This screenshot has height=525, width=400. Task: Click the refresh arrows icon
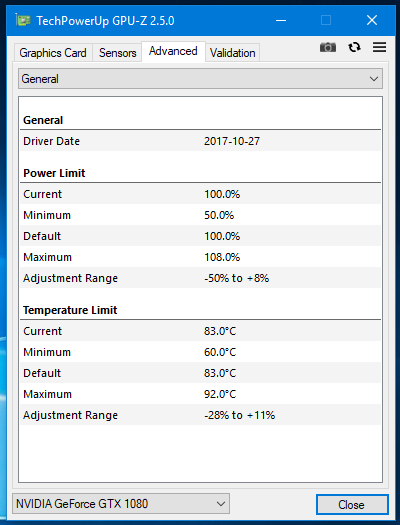click(354, 47)
